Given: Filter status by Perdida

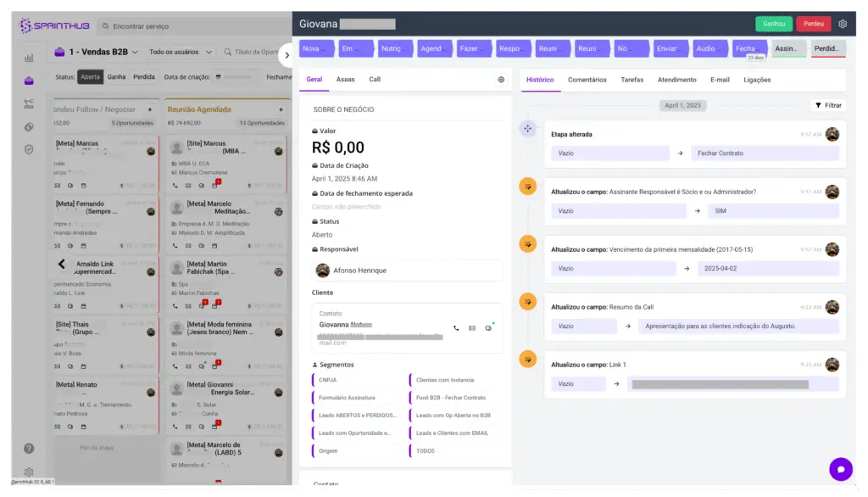Looking at the screenshot, I should tap(144, 77).
